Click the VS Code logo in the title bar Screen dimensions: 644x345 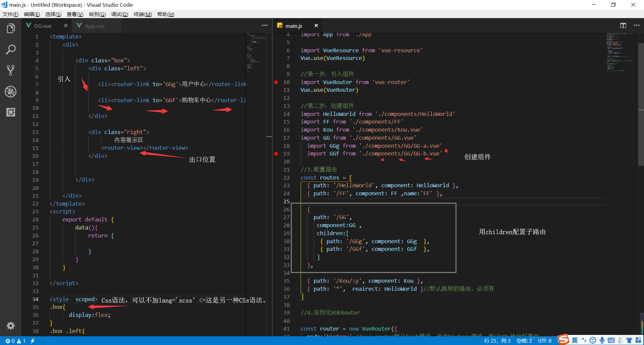tap(4, 5)
